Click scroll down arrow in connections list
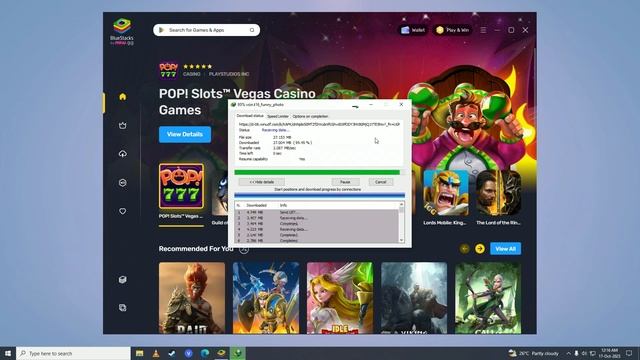This screenshot has height=360, width=640. 401,240
